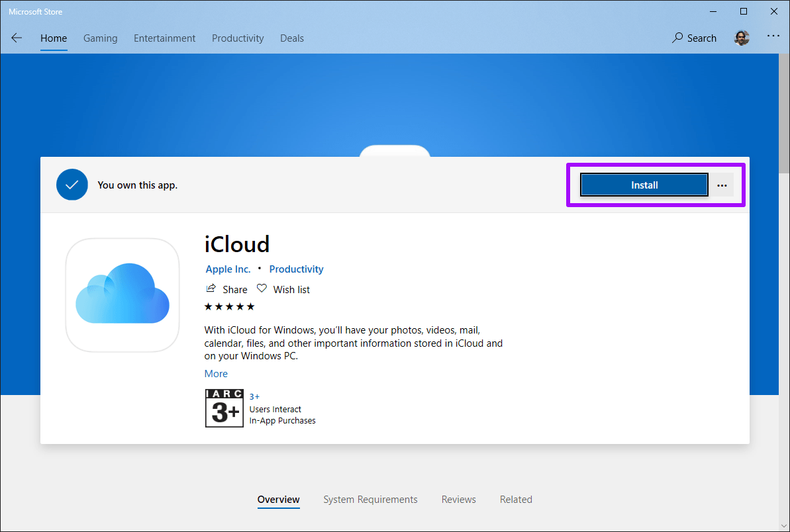The width and height of the screenshot is (790, 532).
Task: Add iCloud to Wish list
Action: 283,289
